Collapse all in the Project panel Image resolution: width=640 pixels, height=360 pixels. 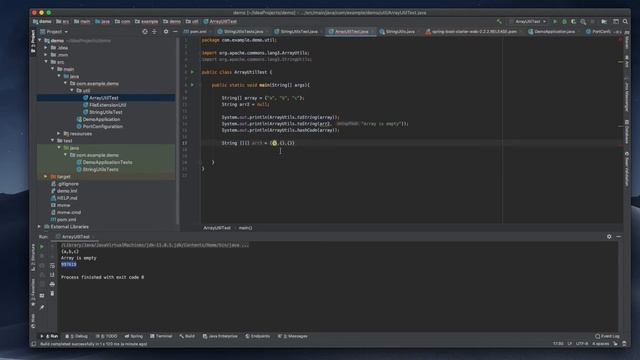pyautogui.click(x=154, y=31)
